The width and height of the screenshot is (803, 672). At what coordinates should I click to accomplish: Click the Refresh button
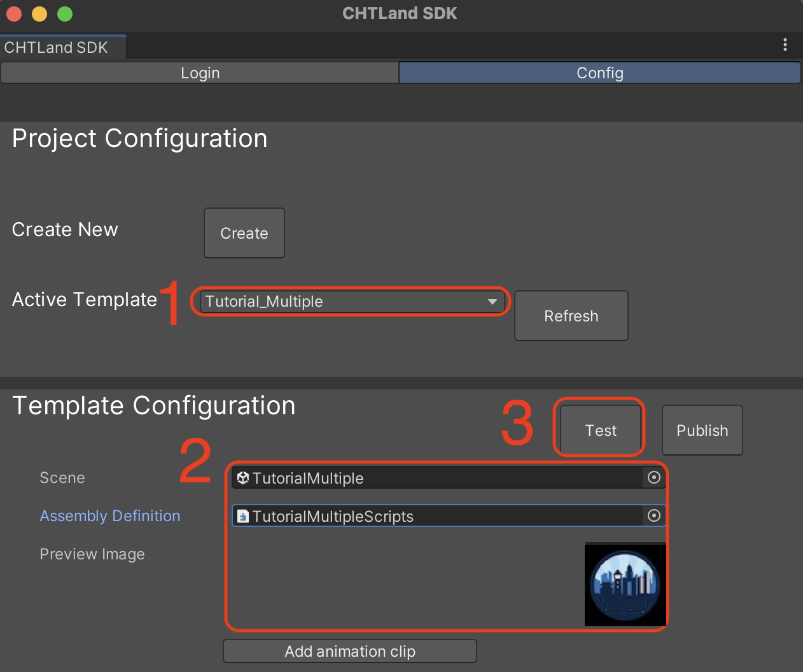point(571,316)
